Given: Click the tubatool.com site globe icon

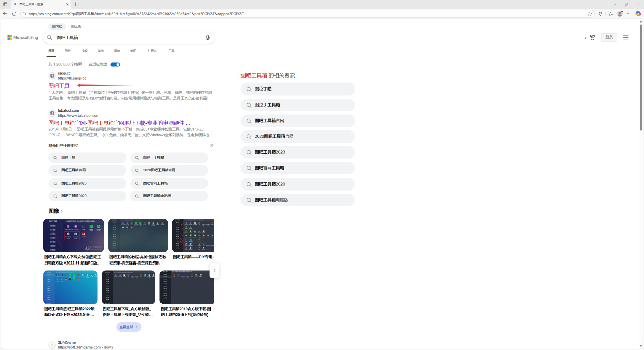Looking at the screenshot, I should (52, 113).
